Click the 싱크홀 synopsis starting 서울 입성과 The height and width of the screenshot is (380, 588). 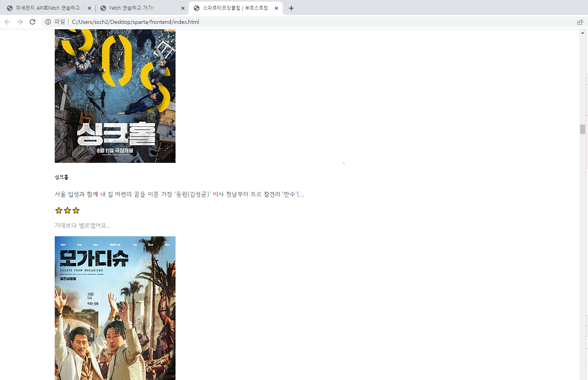179,194
